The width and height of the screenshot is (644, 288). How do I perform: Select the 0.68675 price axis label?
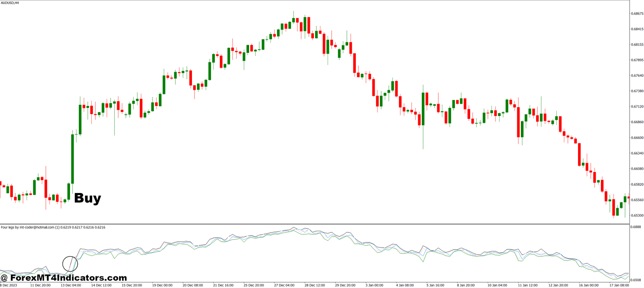coord(637,14)
